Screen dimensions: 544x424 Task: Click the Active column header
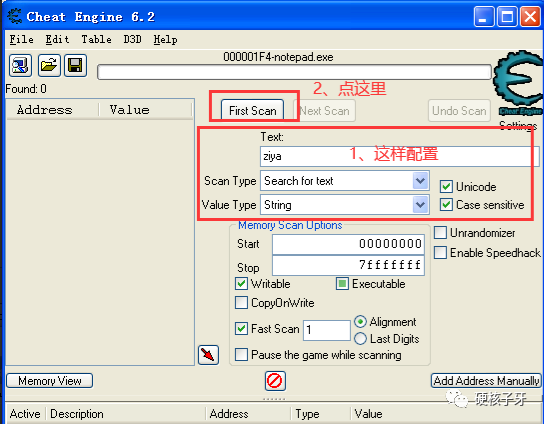tap(25, 414)
